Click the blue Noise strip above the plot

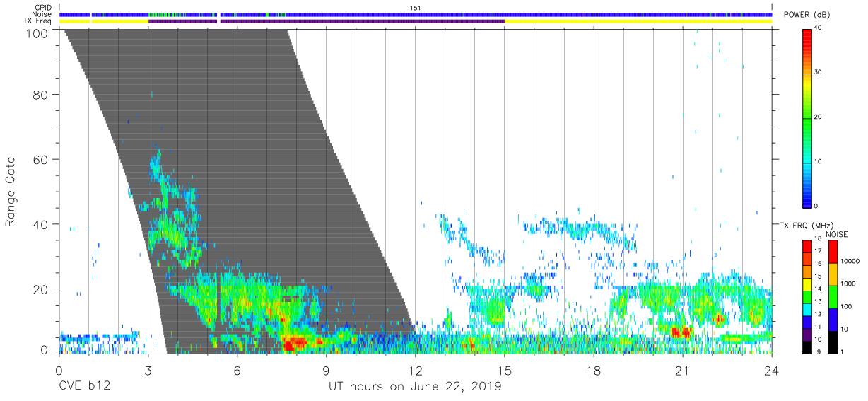tap(416, 14)
